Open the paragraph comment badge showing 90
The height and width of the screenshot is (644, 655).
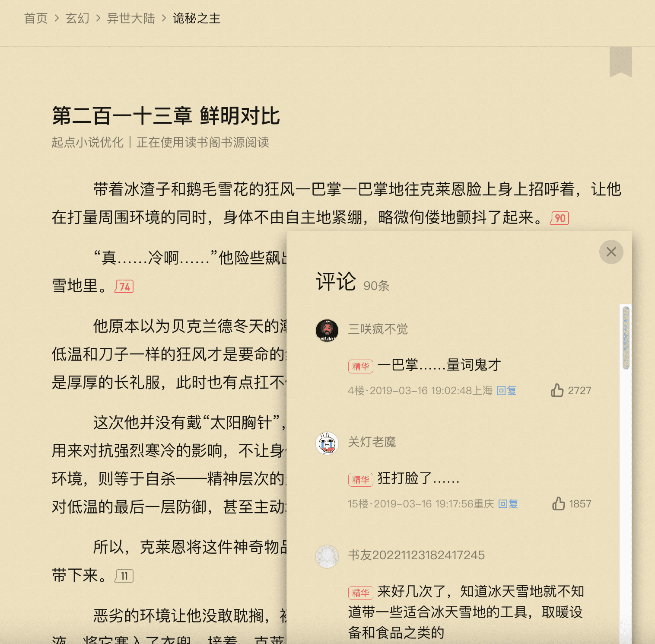point(560,218)
